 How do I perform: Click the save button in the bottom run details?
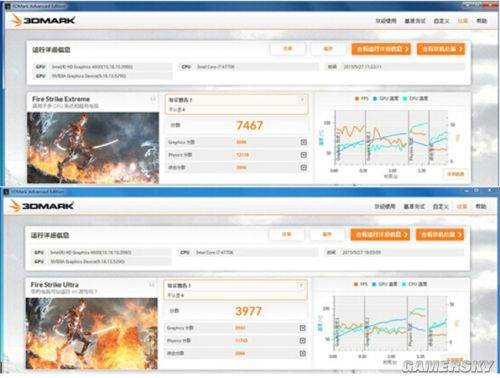pos(327,235)
